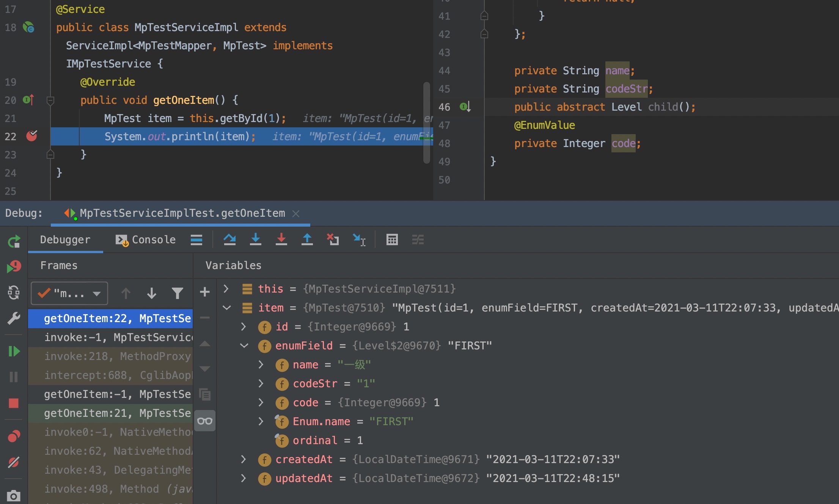
Task: Click the View Breakpoints icon
Action: [14, 437]
